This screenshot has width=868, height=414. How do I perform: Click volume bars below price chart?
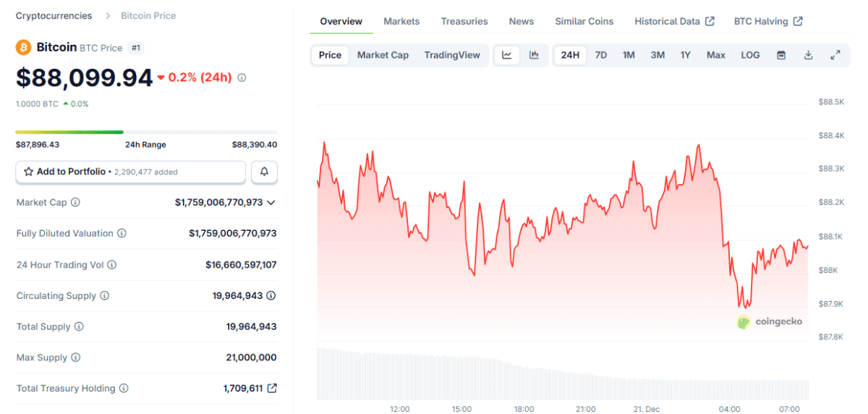563,373
